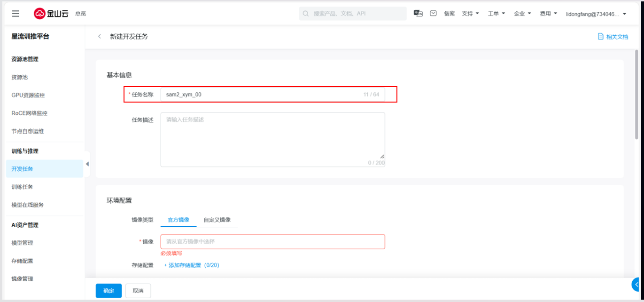Image resolution: width=644 pixels, height=302 pixels.
Task: Open 训练任务 in the sidebar
Action: coord(23,187)
